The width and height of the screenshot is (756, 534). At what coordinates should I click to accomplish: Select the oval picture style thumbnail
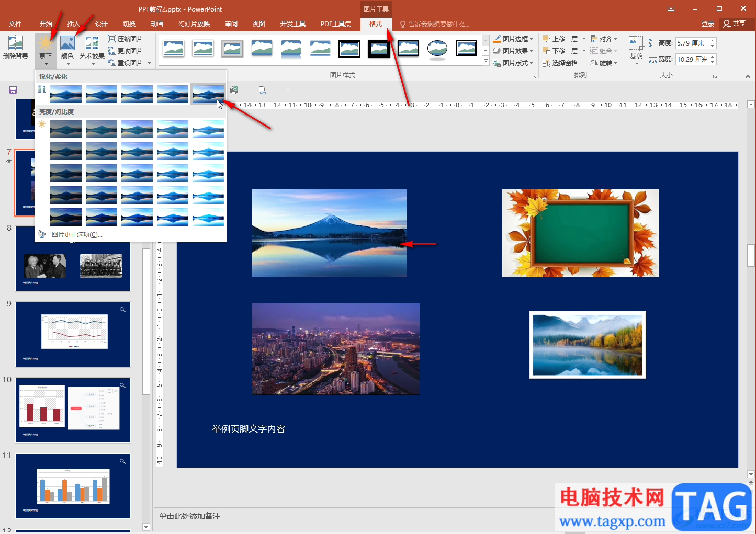(x=437, y=49)
